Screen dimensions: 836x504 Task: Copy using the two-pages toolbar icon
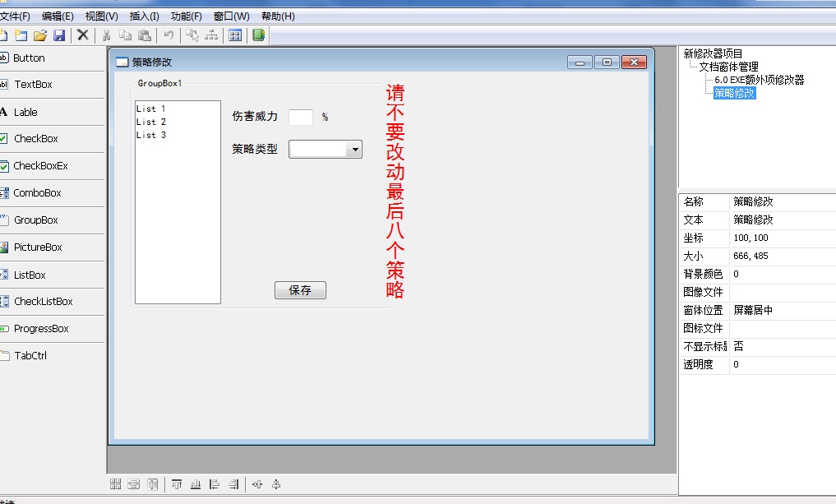[125, 35]
